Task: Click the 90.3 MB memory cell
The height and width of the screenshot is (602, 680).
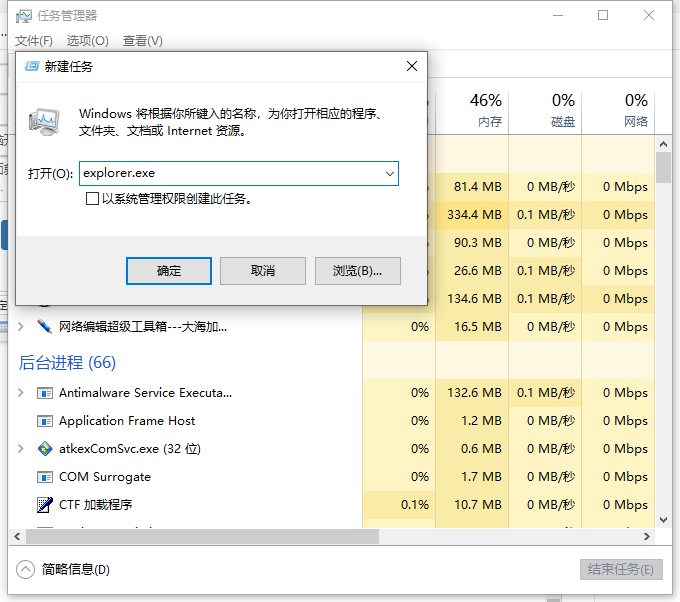Action: (x=472, y=243)
